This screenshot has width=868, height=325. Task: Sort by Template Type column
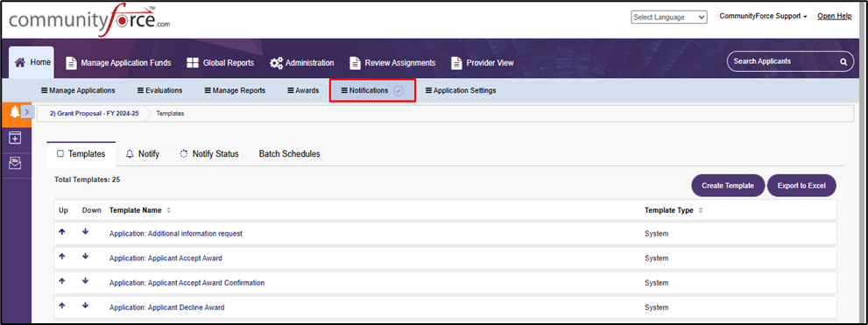tap(674, 210)
